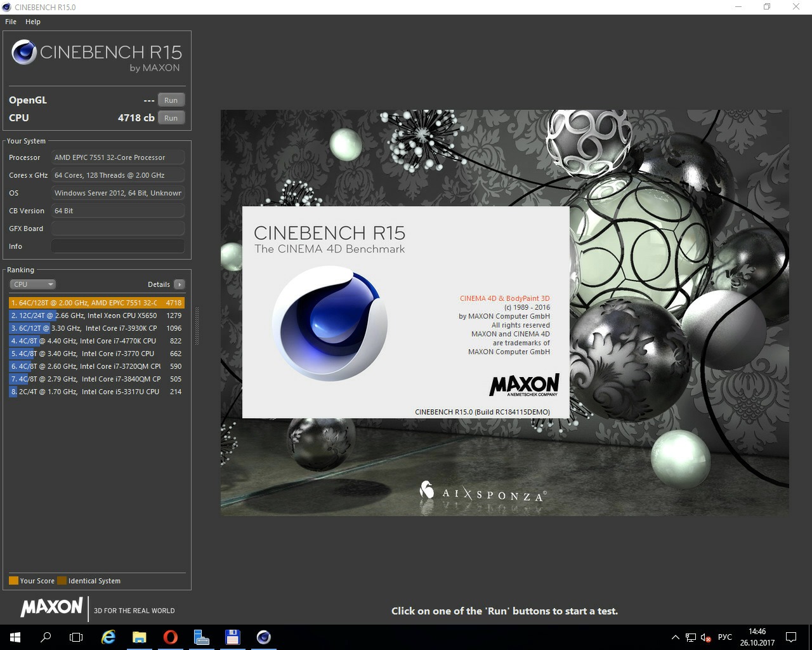Click the Processor name field

click(118, 157)
